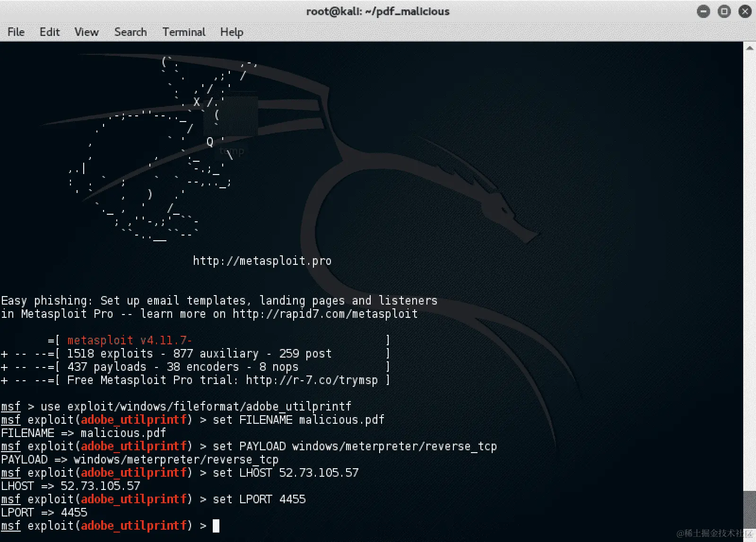Open the Edit menu

pyautogui.click(x=50, y=32)
